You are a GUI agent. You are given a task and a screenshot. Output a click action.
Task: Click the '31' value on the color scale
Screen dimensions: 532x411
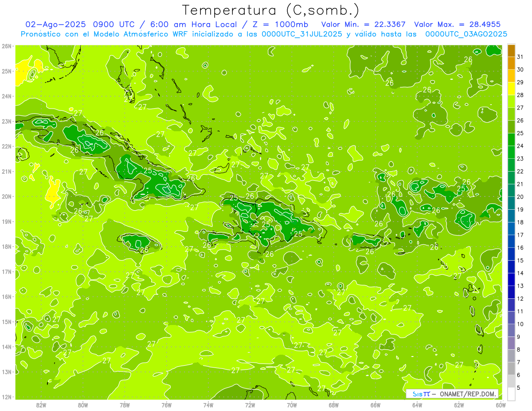click(520, 57)
